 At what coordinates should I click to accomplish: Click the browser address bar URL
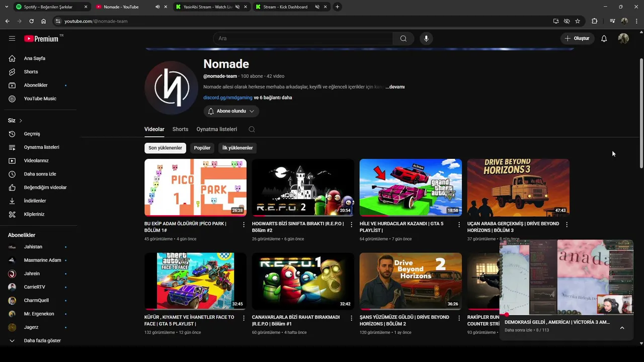coord(96,21)
